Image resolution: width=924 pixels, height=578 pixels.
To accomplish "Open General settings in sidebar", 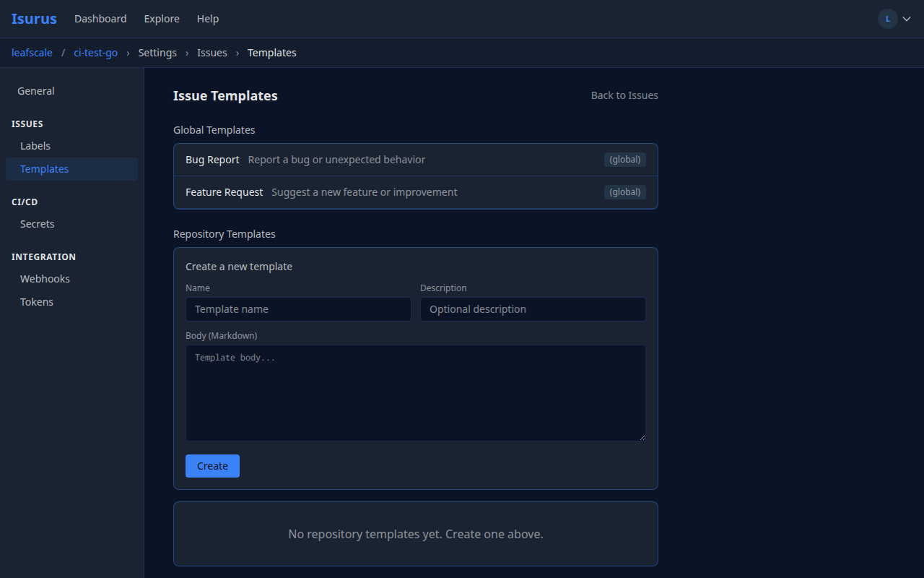I will [71, 91].
